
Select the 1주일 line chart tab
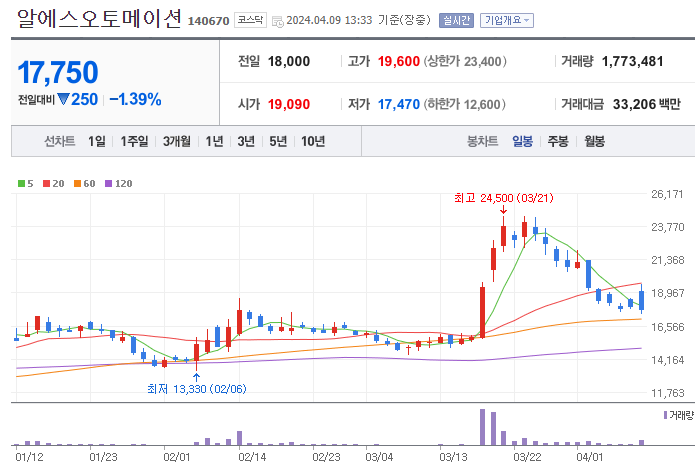(x=134, y=141)
